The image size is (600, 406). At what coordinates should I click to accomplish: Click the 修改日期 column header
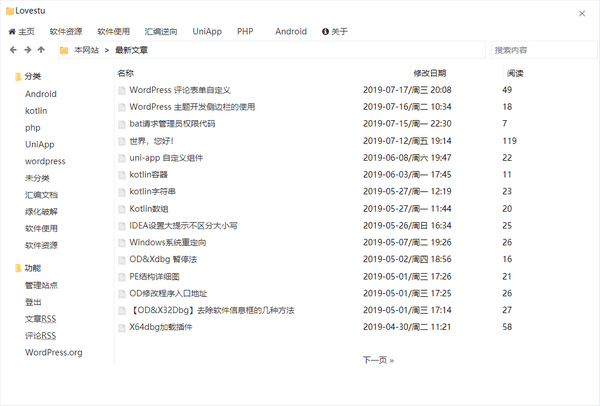[430, 73]
